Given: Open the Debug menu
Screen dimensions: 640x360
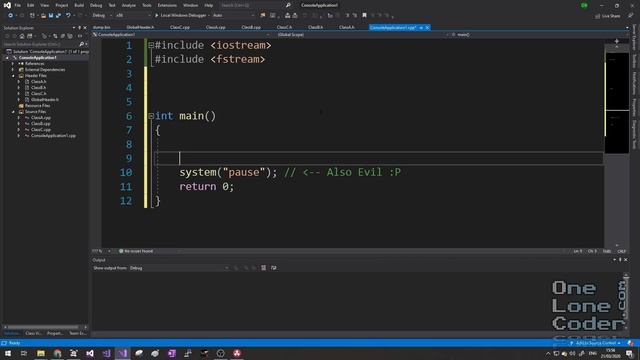Looking at the screenshot, I should [96, 5].
